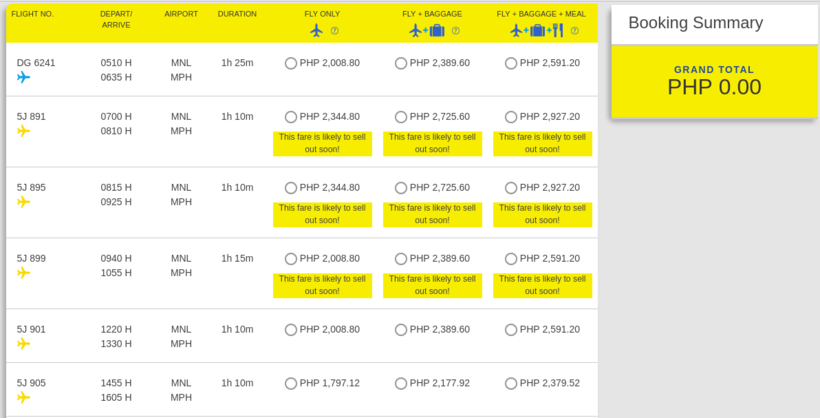
Task: Click the 5J 899 flight number
Action: tap(31, 258)
